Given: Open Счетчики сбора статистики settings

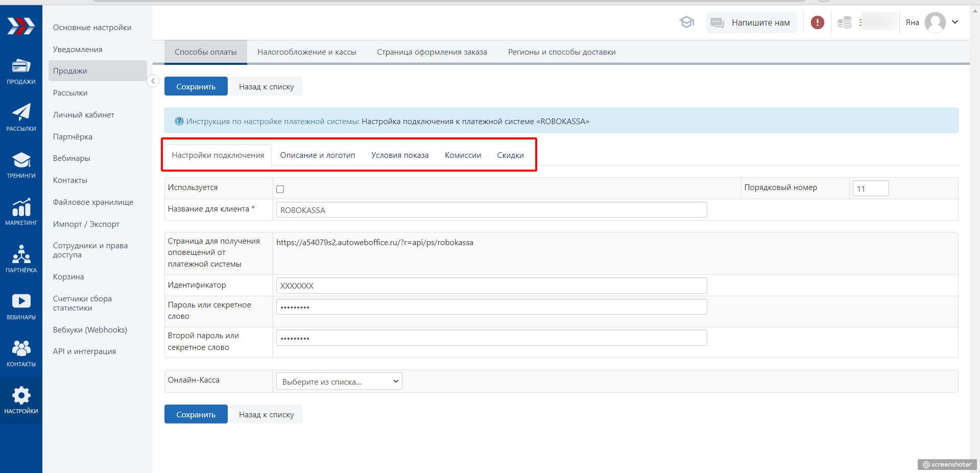Looking at the screenshot, I should pyautogui.click(x=82, y=303).
